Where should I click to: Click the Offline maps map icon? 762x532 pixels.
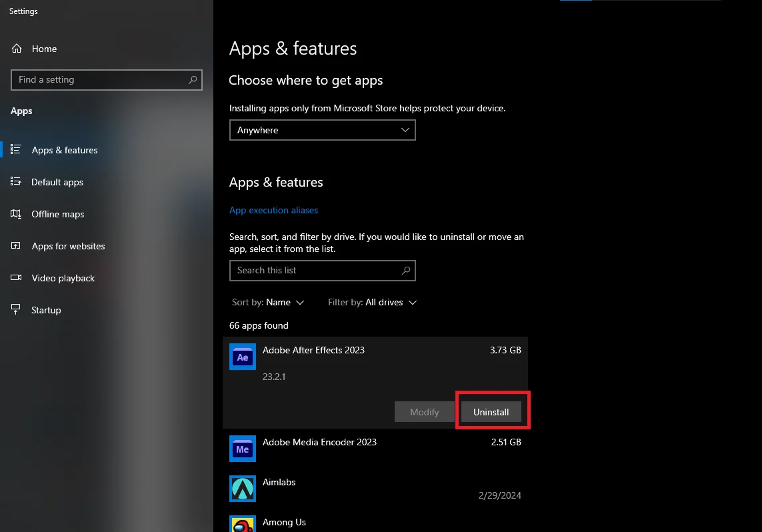click(16, 214)
